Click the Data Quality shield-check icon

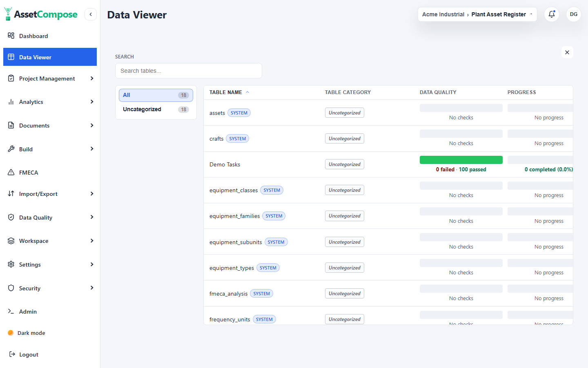pos(11,217)
